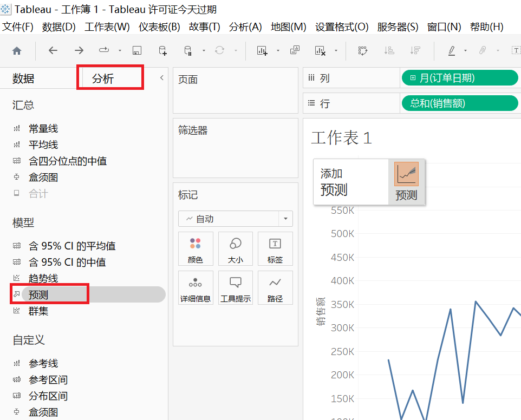
Task: Click the Size (大小) marks card button
Action: (235, 249)
